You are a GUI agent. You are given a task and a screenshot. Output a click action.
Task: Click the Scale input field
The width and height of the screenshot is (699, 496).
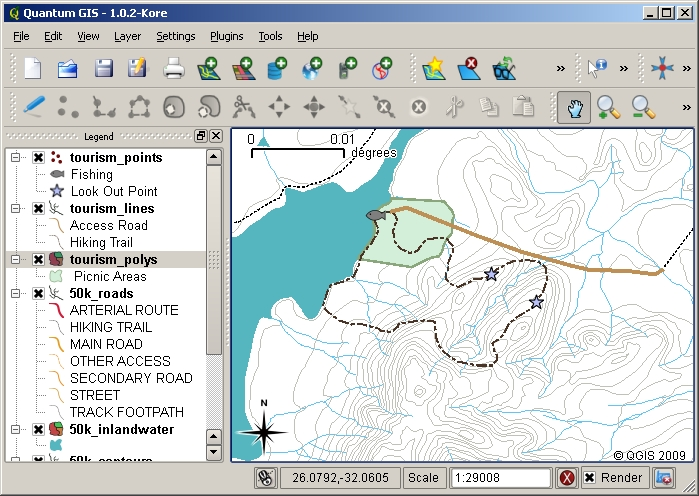499,478
